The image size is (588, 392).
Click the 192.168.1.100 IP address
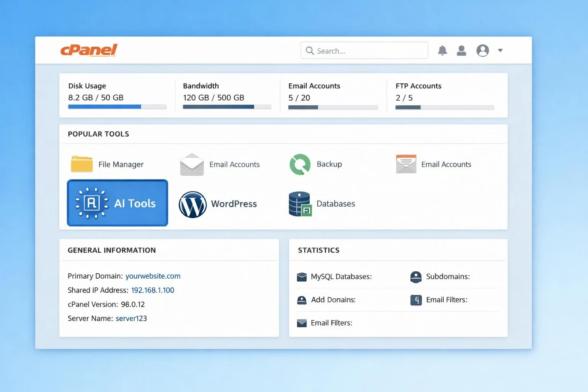tap(152, 290)
